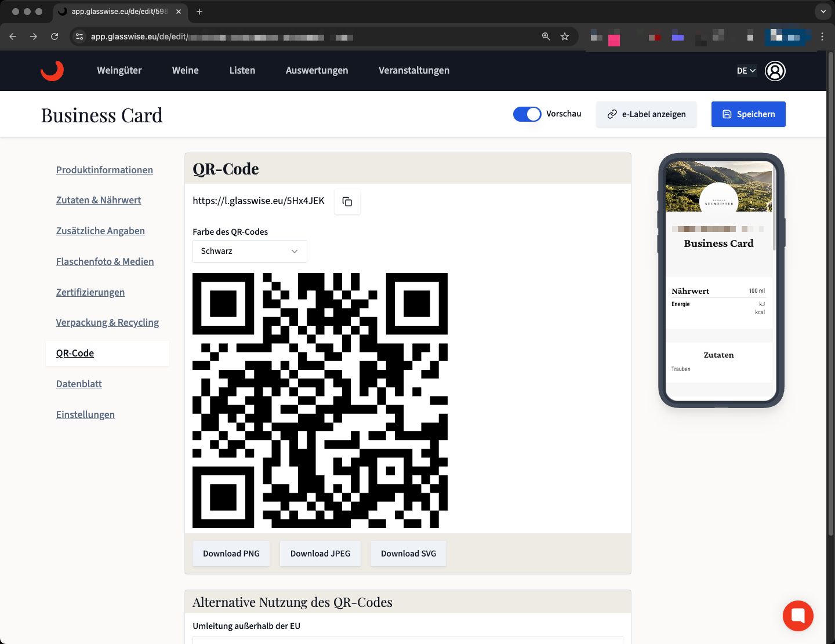Click Zutaten heading in phone preview
The height and width of the screenshot is (644, 835).
coord(719,355)
